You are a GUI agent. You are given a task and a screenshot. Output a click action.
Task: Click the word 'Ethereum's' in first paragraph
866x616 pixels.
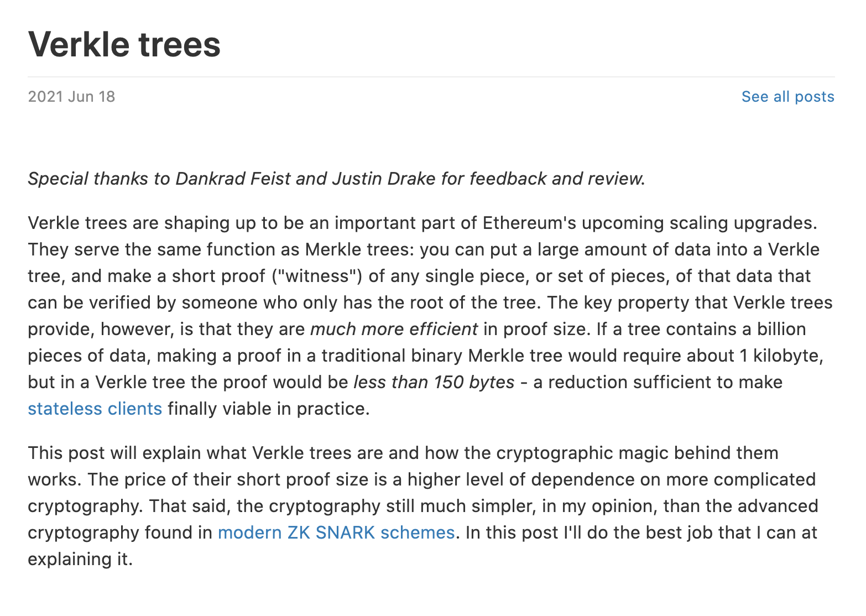tap(529, 223)
